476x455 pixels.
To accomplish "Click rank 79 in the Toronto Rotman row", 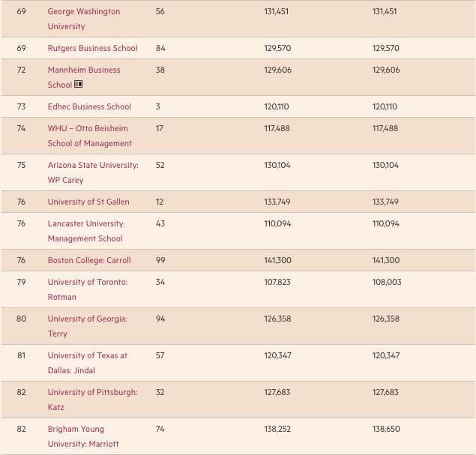I will 21,282.
